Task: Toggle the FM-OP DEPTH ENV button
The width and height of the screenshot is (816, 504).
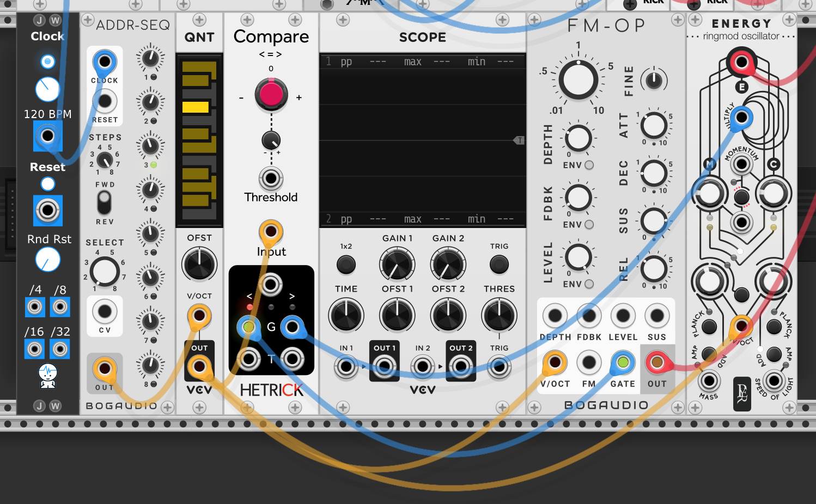Action: coord(589,165)
